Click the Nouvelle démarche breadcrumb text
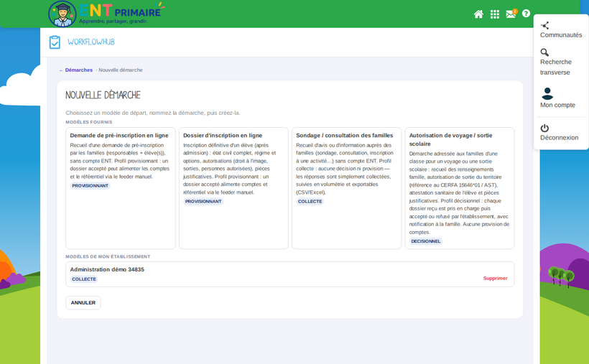The height and width of the screenshot is (364, 589). click(121, 70)
